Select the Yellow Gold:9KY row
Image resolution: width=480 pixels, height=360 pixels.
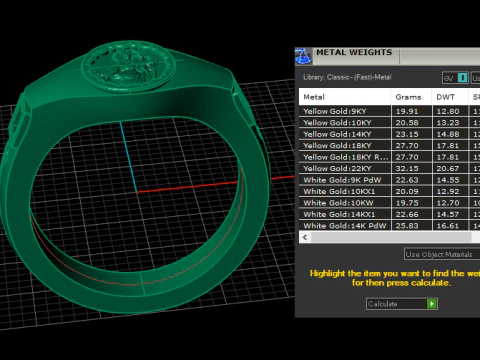click(x=389, y=111)
